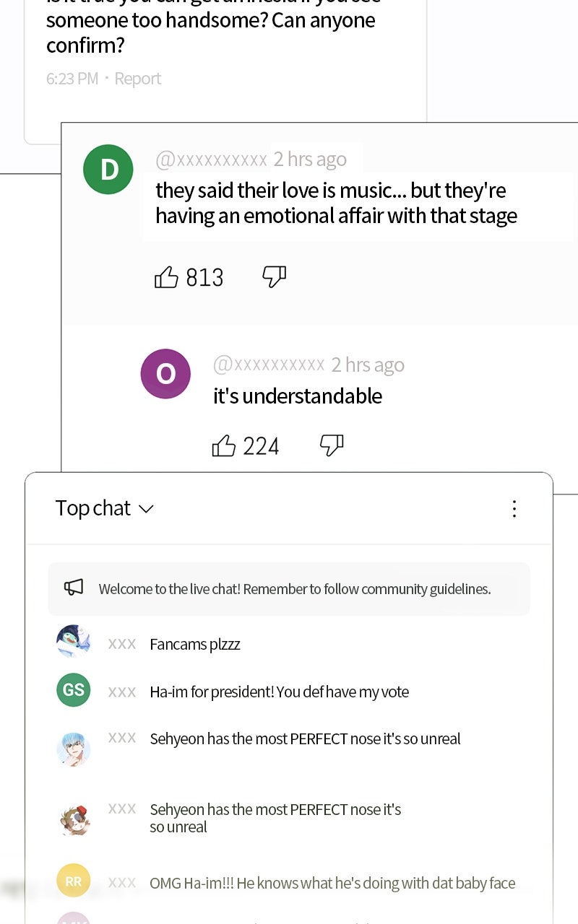The width and height of the screenshot is (578, 924).
Task: Open the @xxxxxxxxxx username above emotional affair comment
Action: tap(211, 160)
